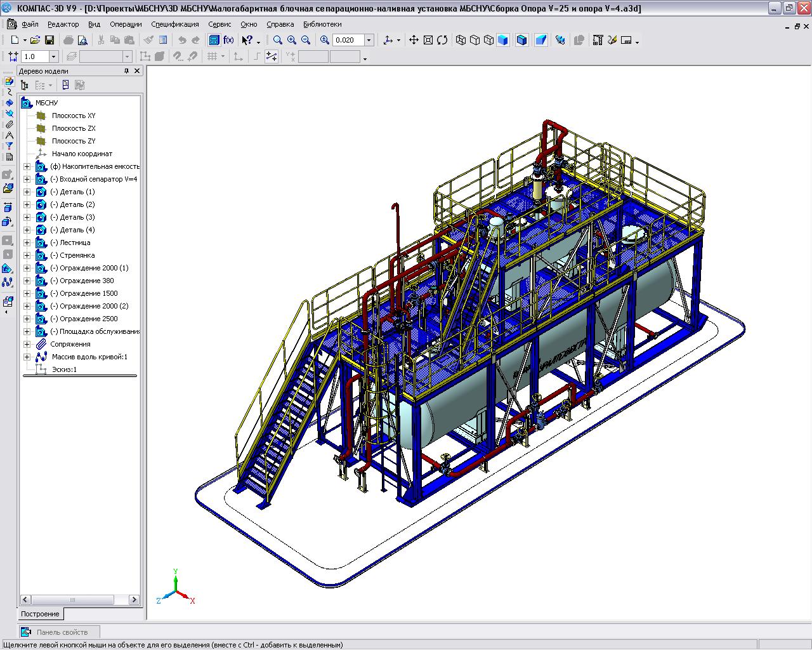The height and width of the screenshot is (650, 812).
Task: Click the Pan (move view) tool
Action: pos(414,40)
